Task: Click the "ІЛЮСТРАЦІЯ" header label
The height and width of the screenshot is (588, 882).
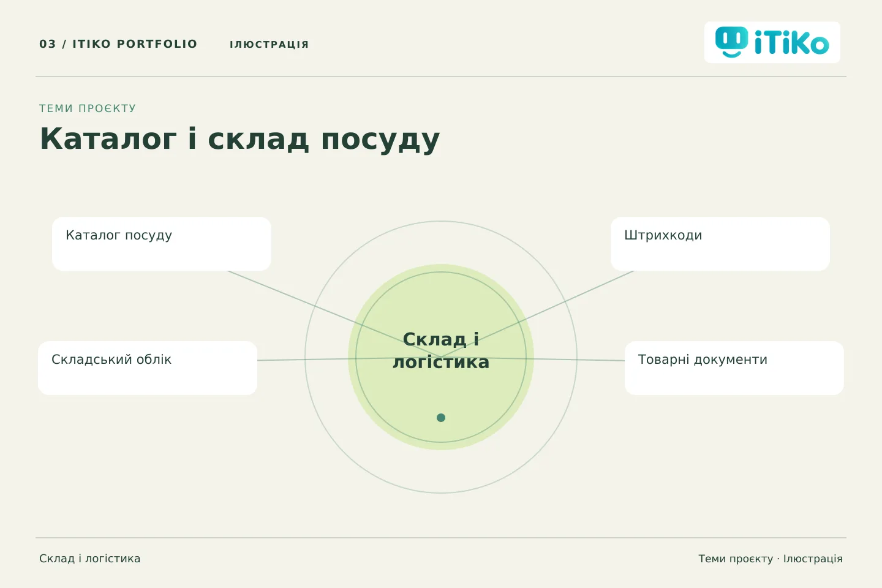Action: [269, 45]
